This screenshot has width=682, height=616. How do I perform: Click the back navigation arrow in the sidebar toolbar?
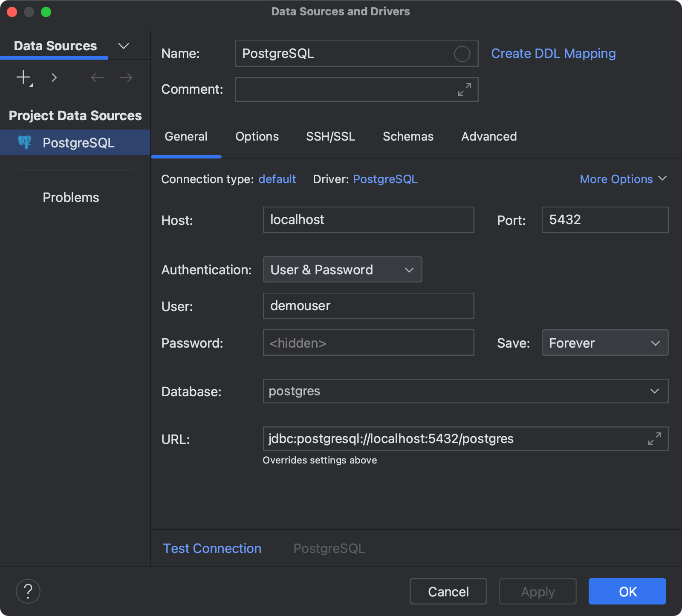97,78
